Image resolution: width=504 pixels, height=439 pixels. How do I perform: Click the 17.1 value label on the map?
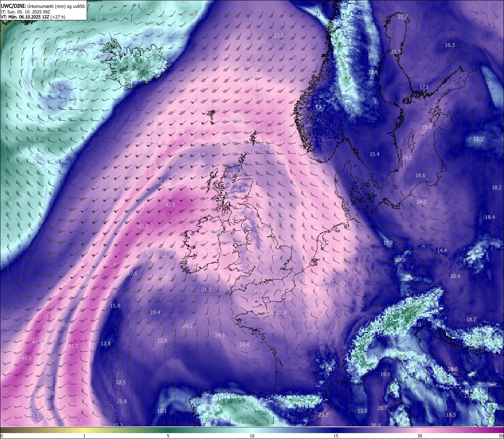coord(424,87)
